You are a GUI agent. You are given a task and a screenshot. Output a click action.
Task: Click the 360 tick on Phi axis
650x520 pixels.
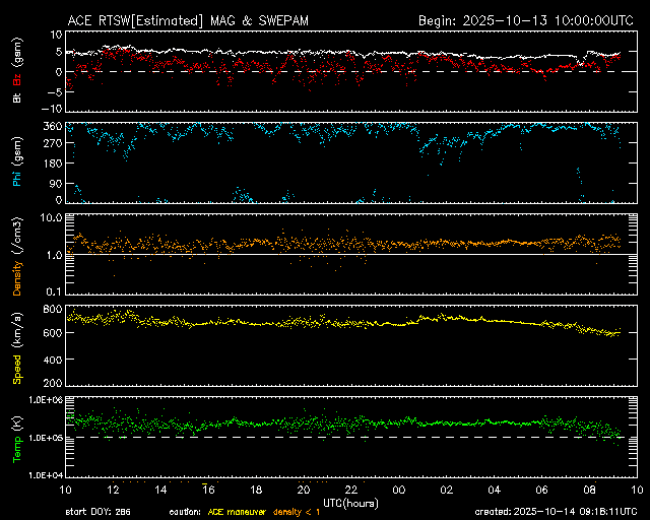52,126
